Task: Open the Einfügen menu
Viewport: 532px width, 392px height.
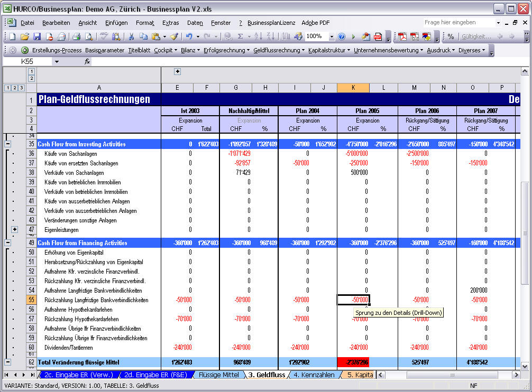Action: [116, 23]
